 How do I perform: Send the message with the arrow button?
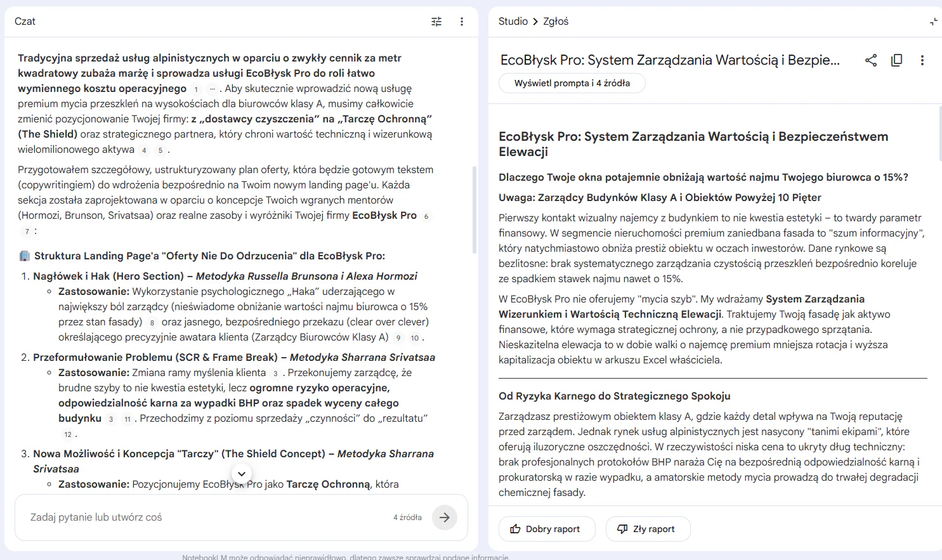coord(445,518)
